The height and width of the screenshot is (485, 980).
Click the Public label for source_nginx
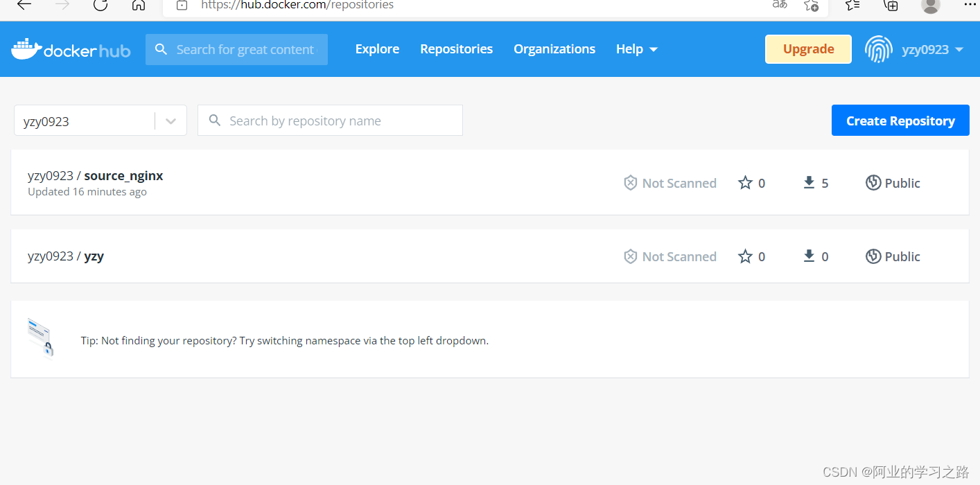click(902, 183)
